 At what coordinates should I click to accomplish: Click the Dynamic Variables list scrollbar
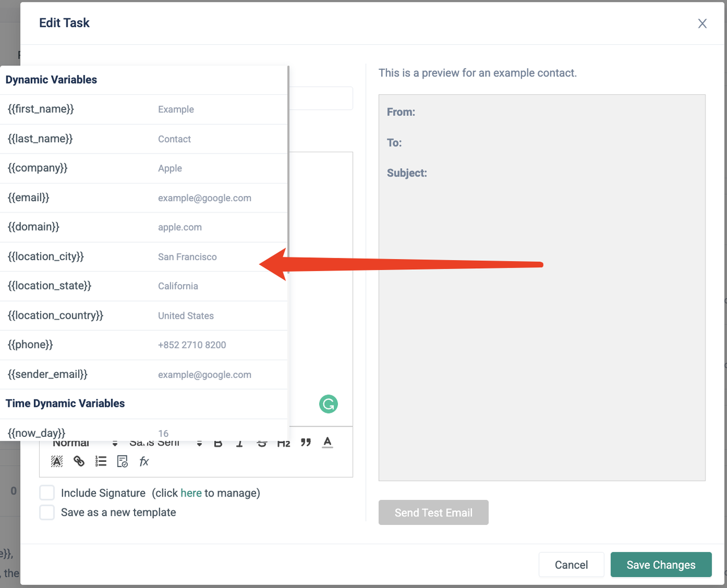289,170
